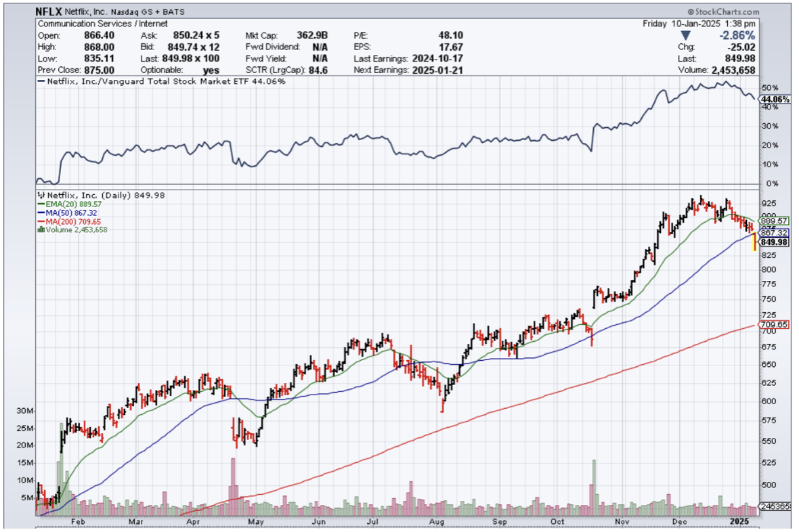Select the NFLX ticker symbol in the header
This screenshot has width=799, height=532.
50,12
